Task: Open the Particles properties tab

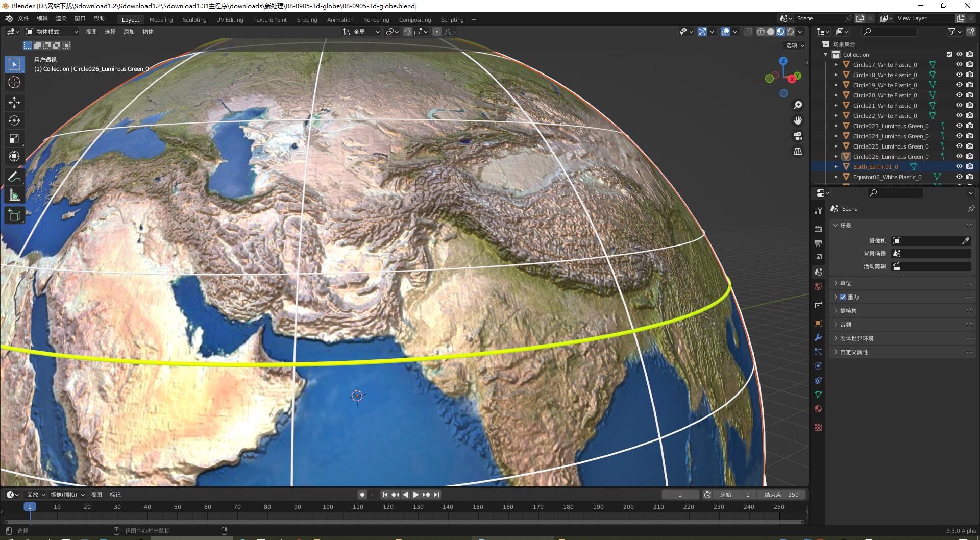Action: point(818,352)
